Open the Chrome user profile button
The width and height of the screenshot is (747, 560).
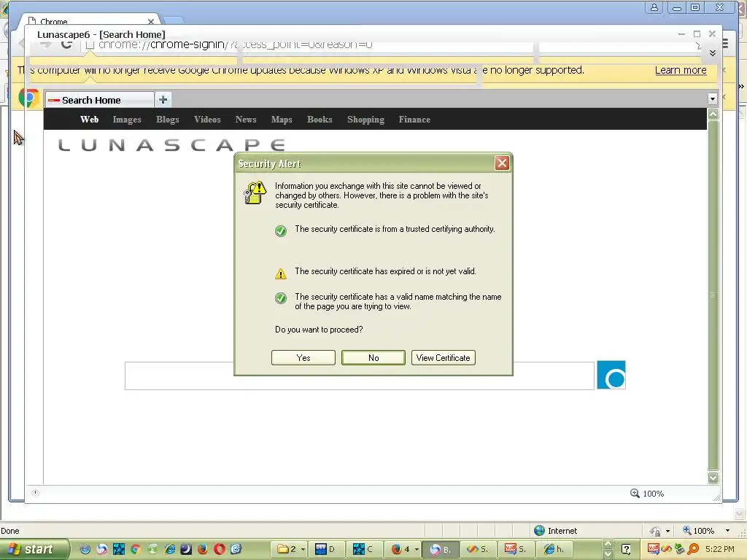654,7
